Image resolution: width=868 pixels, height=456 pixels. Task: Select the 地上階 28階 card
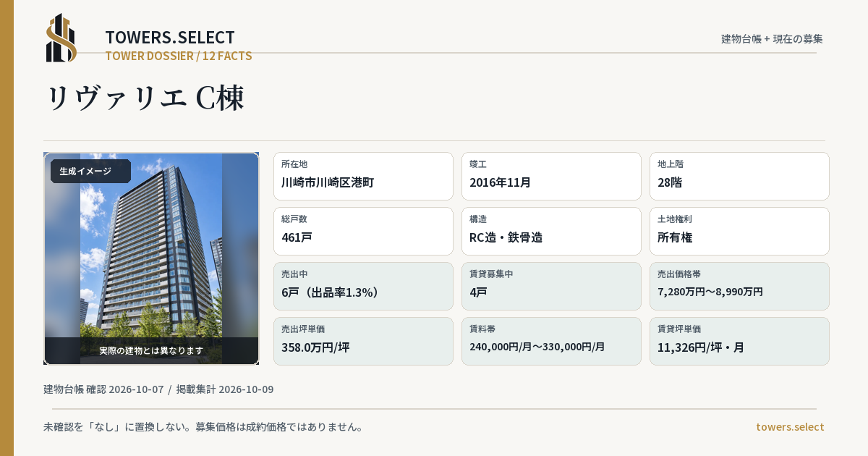tap(739, 176)
